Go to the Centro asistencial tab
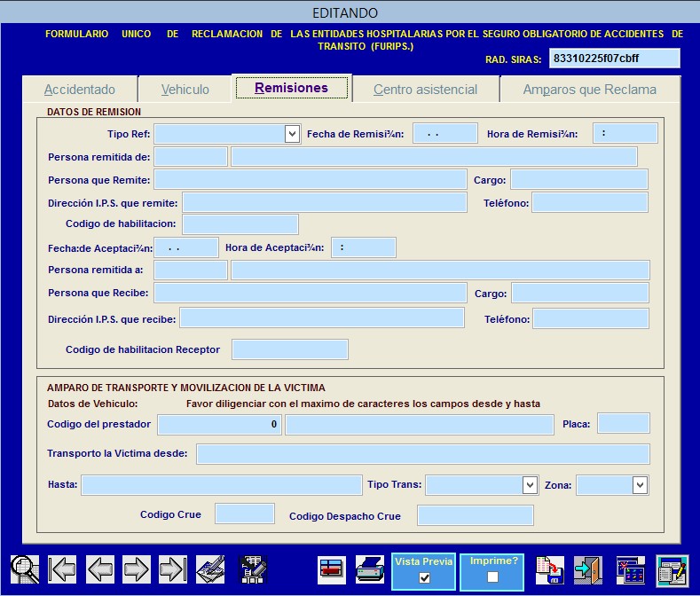This screenshot has width=700, height=596. click(x=426, y=90)
